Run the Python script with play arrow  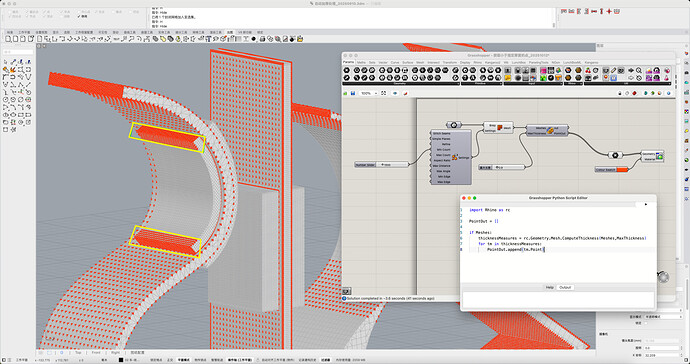pyautogui.click(x=646, y=204)
